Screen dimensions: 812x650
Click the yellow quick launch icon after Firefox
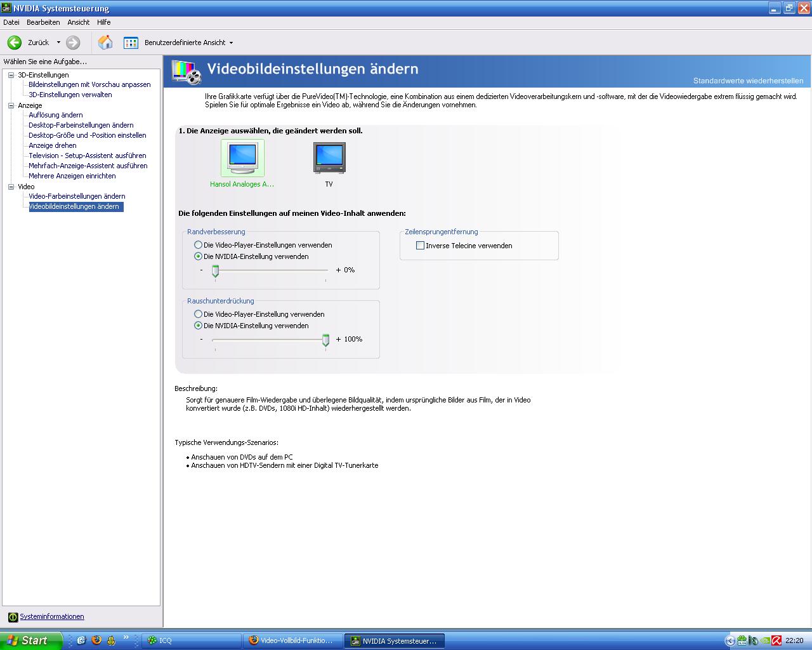click(x=112, y=640)
